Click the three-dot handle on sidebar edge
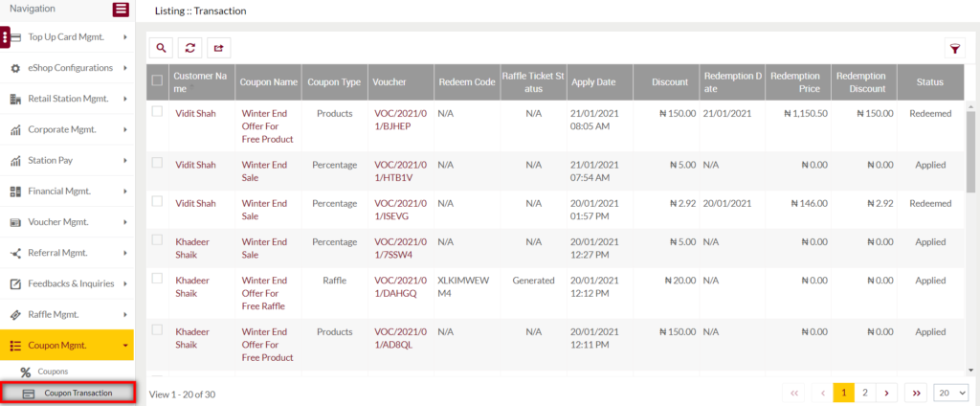The width and height of the screenshot is (980, 406). pyautogui.click(x=6, y=37)
